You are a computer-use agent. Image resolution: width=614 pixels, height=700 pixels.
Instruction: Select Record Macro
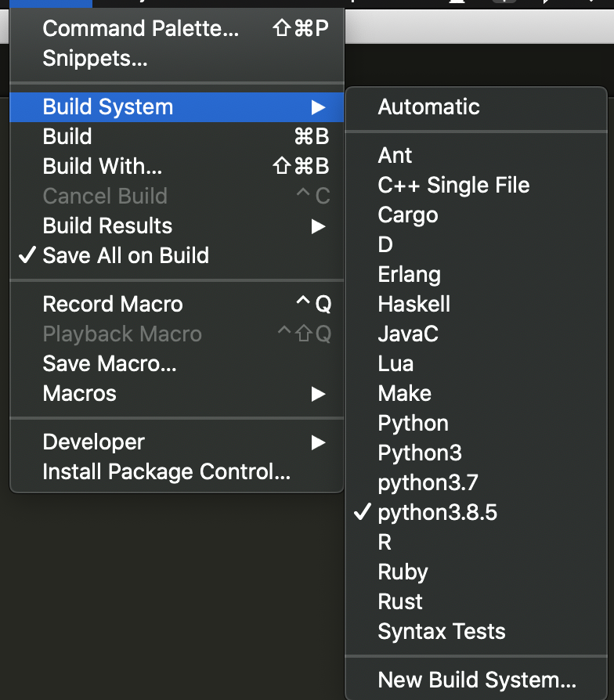[112, 304]
